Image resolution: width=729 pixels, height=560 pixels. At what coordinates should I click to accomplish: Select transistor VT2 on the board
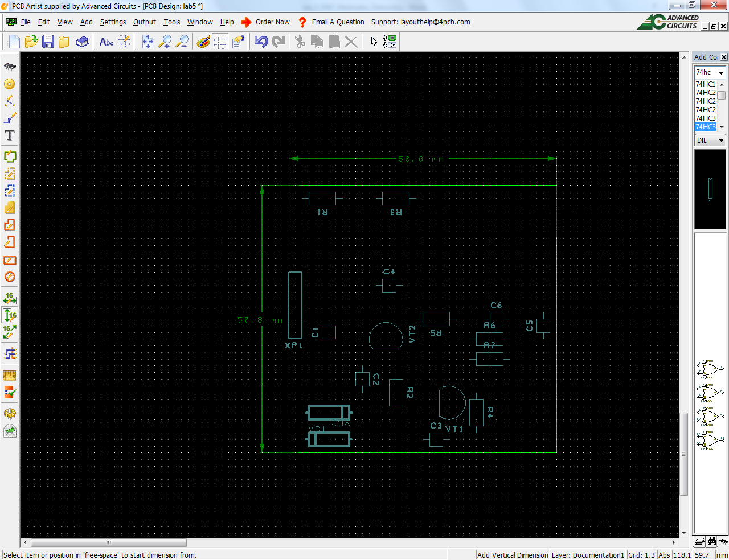click(x=386, y=336)
